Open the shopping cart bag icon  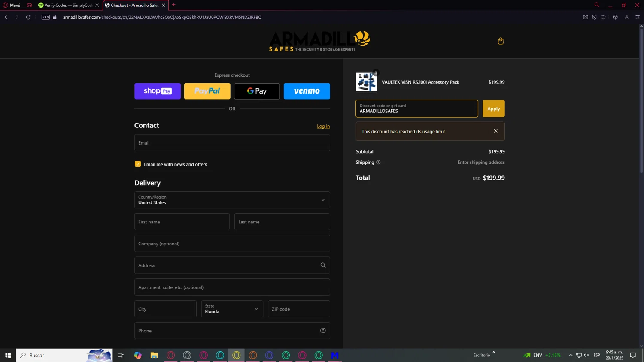pos(501,41)
